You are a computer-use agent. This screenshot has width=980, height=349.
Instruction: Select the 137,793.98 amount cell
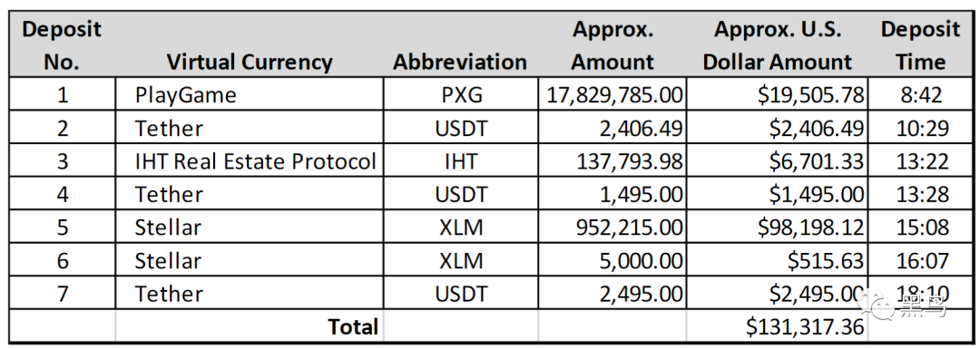(x=612, y=161)
